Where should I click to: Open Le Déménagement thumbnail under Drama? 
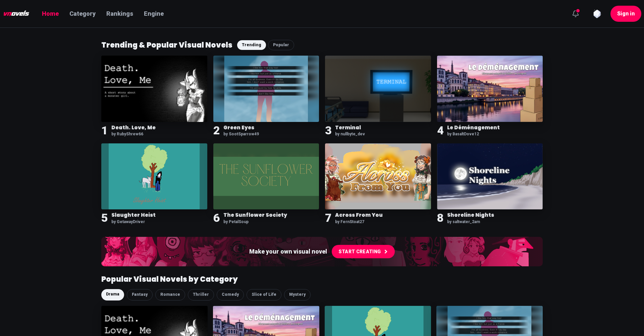(266, 321)
